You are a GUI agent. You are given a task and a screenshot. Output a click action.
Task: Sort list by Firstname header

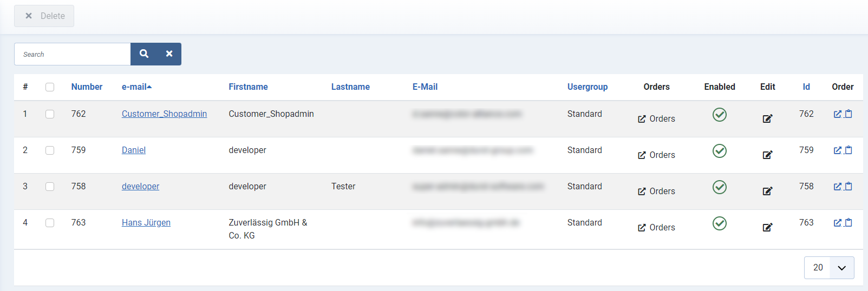coord(248,87)
